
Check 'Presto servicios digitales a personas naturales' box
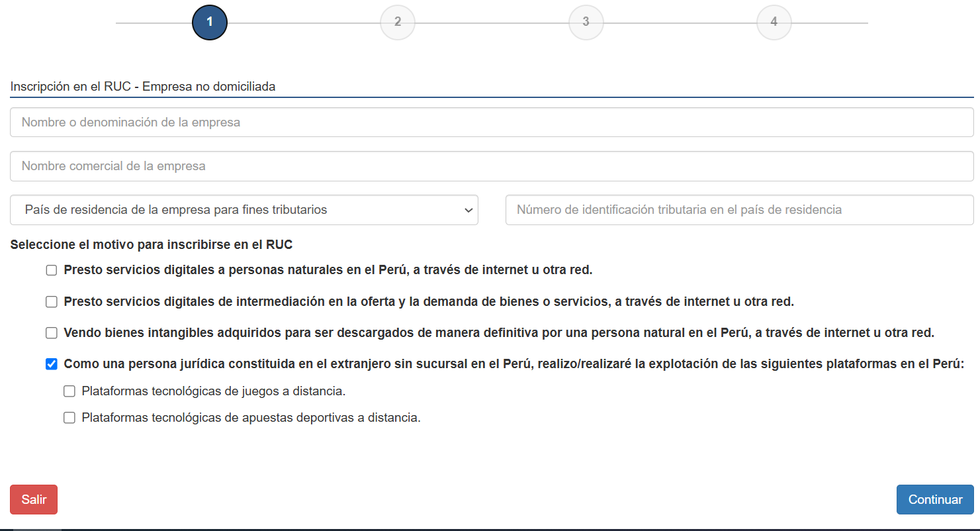[x=52, y=270]
